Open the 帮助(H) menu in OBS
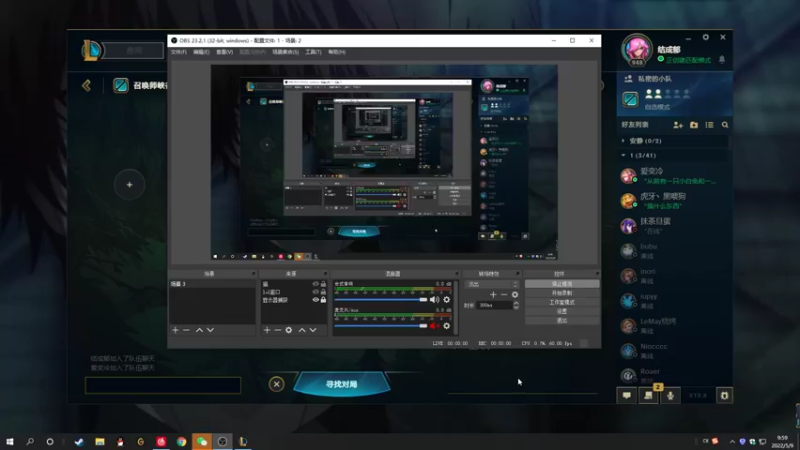This screenshot has width=800, height=450. coord(337,52)
